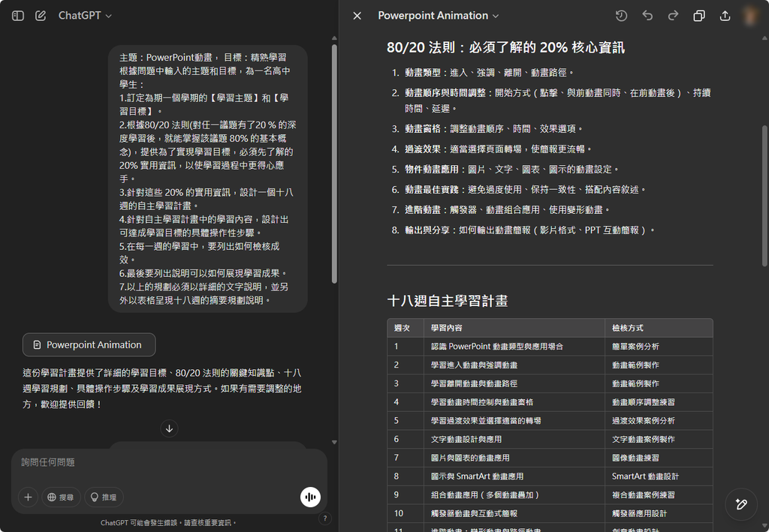Click cell 學習離開動畫與動畫路徑

click(x=514, y=383)
